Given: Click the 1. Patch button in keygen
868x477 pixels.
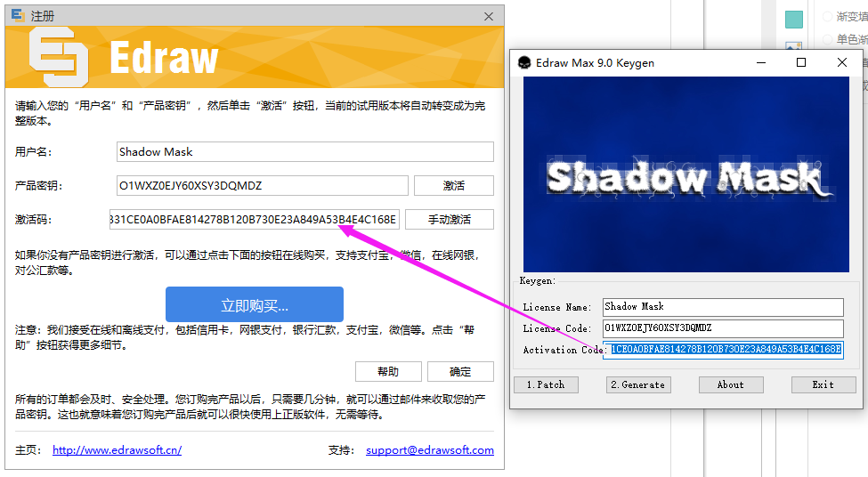Looking at the screenshot, I should [x=546, y=384].
